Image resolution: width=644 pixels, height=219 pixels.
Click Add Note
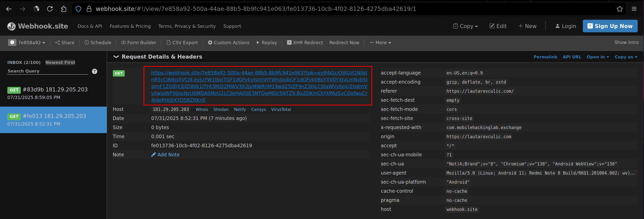coord(165,155)
